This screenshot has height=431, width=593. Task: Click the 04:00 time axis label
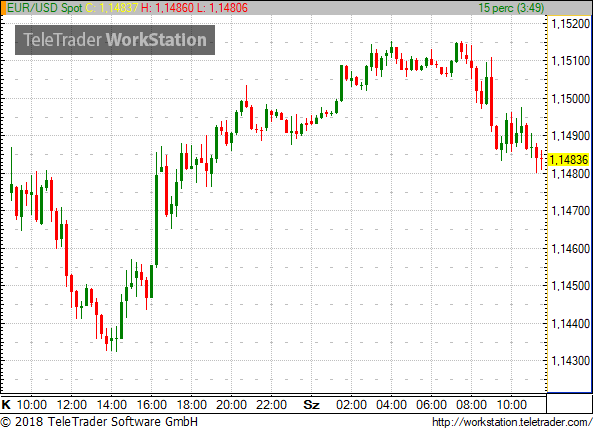391,405
